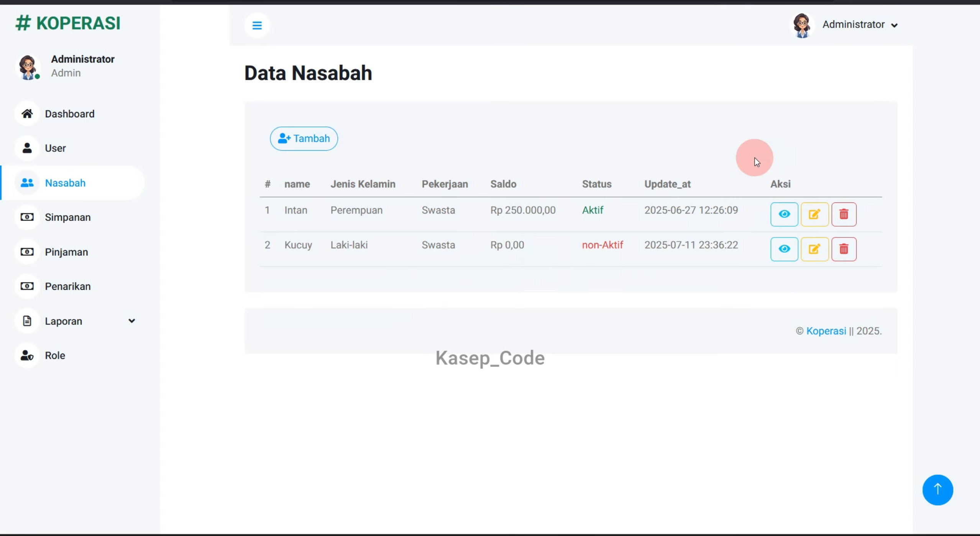The image size is (980, 536).
Task: Select the Aktif status text
Action: click(593, 210)
